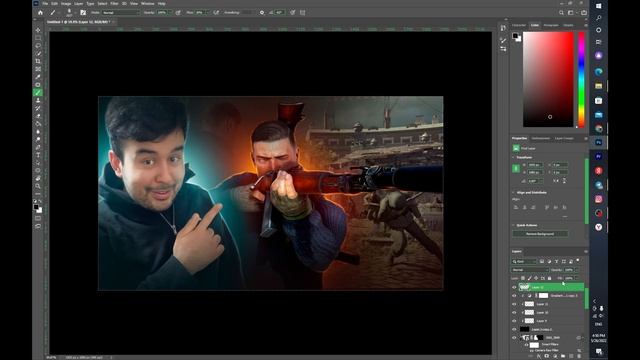Click the foreground color swatch in Color panel
Image resolution: width=640 pixels, height=360 pixels.
click(515, 36)
